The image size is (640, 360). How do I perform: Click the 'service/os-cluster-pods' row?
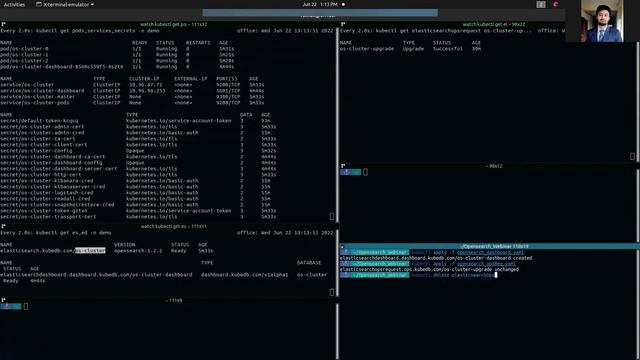pyautogui.click(x=132, y=103)
